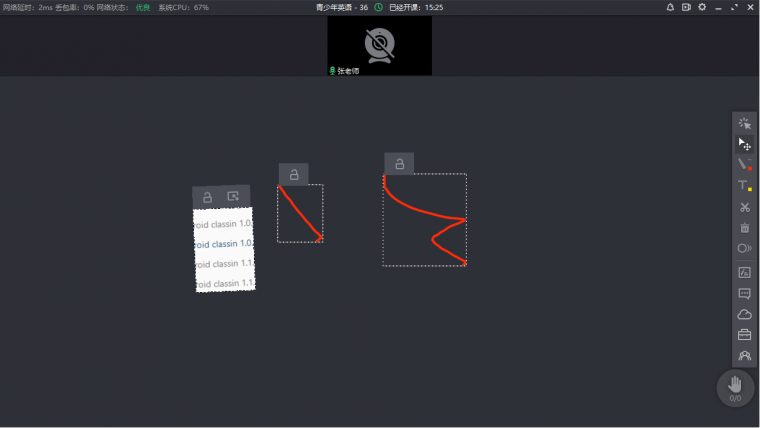Screen dimensions: 760x428
Task: Select the eraser tool below the trash
Action: (744, 248)
